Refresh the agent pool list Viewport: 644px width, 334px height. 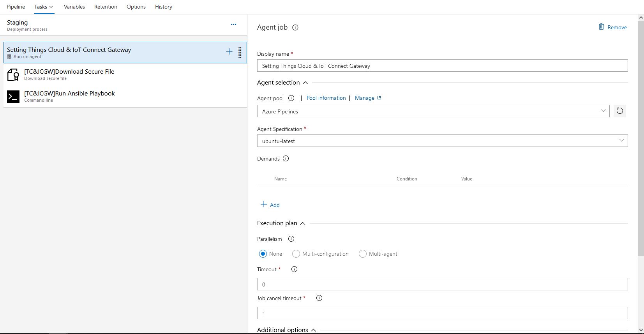coord(619,111)
